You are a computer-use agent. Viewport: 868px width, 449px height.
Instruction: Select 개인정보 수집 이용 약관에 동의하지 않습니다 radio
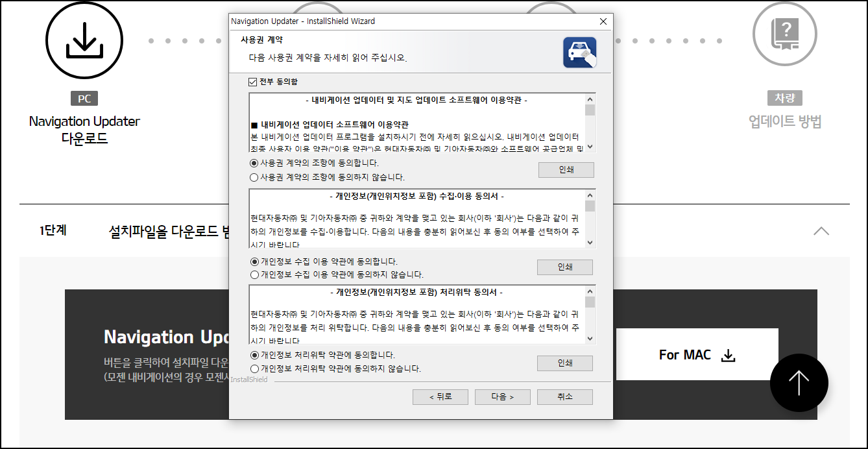pos(254,274)
